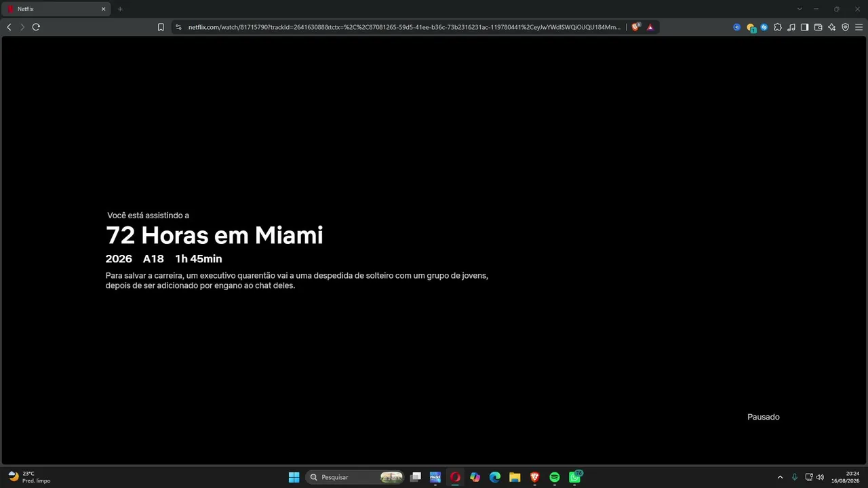Open the Windows Start menu
Viewport: 868px width, 488px height.
(294, 477)
